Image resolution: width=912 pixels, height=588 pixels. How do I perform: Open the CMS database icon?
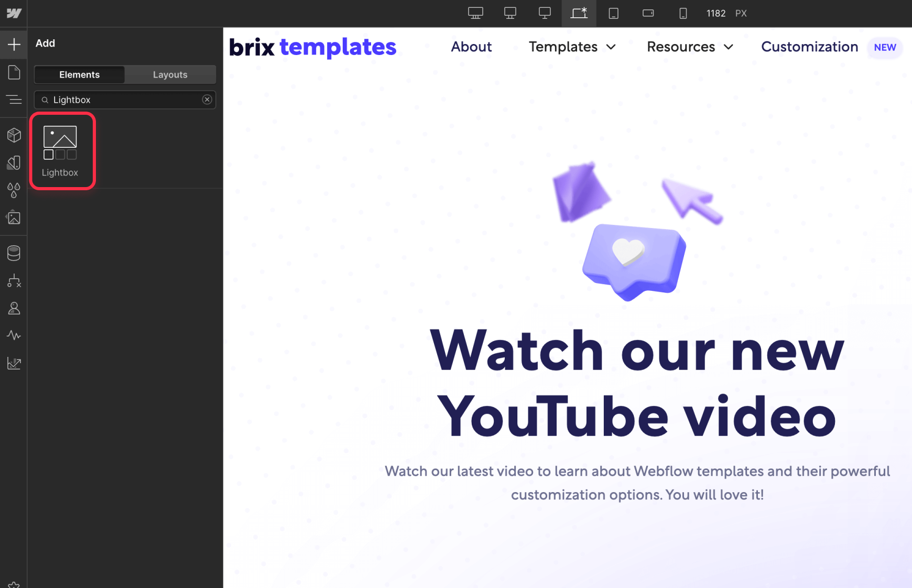click(14, 253)
